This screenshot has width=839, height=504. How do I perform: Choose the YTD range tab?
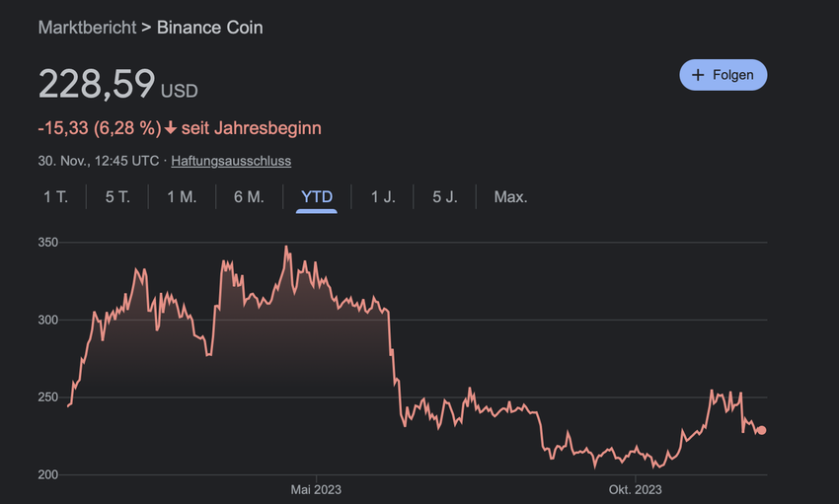317,196
